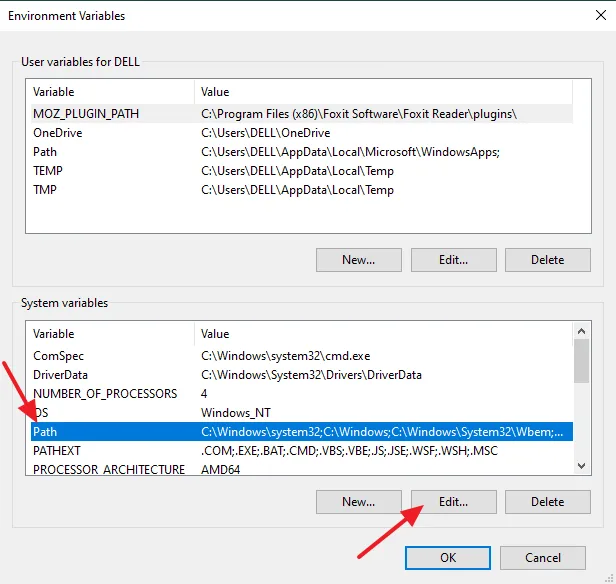Select OneDrive user variable row
This screenshot has height=584, width=616.
[302, 133]
